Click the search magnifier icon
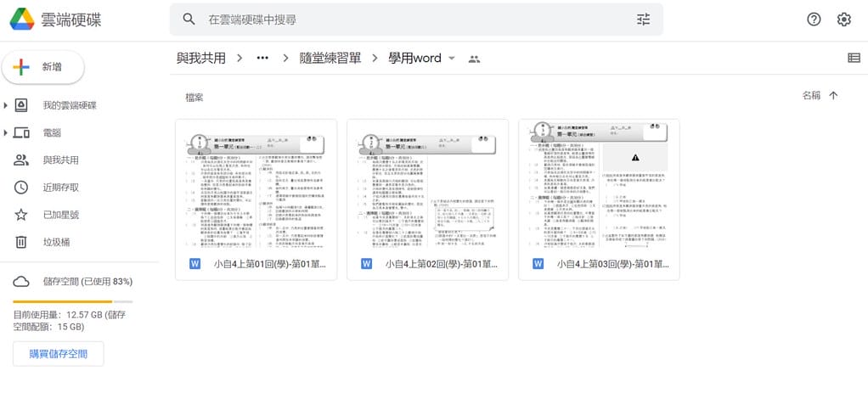This screenshot has height=404, width=868. click(189, 20)
